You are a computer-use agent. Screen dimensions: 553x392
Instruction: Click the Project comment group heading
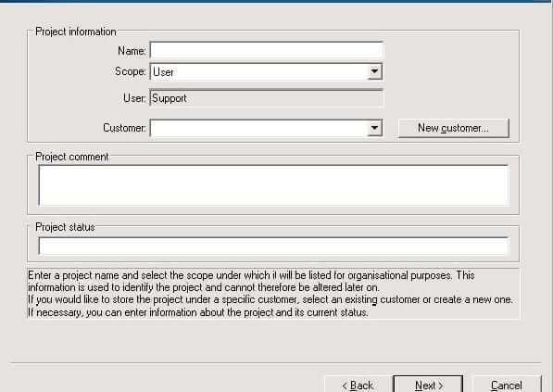coord(72,157)
